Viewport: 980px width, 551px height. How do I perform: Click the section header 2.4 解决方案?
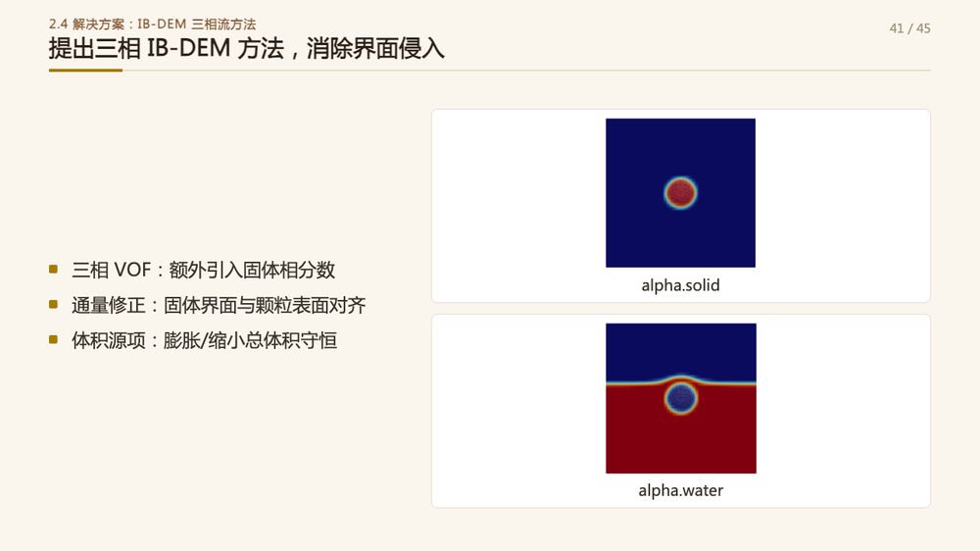click(152, 24)
